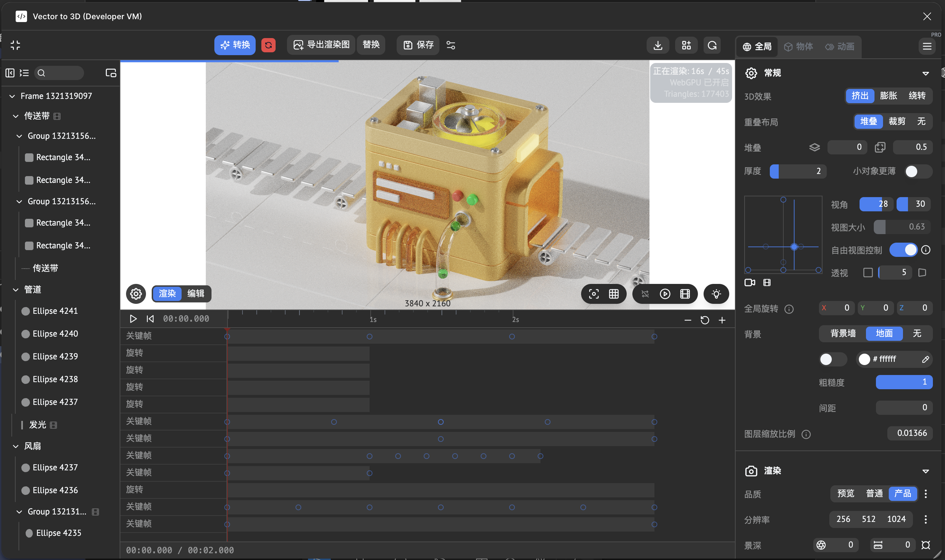Click the 图层缩放比例 value field

pyautogui.click(x=909, y=433)
